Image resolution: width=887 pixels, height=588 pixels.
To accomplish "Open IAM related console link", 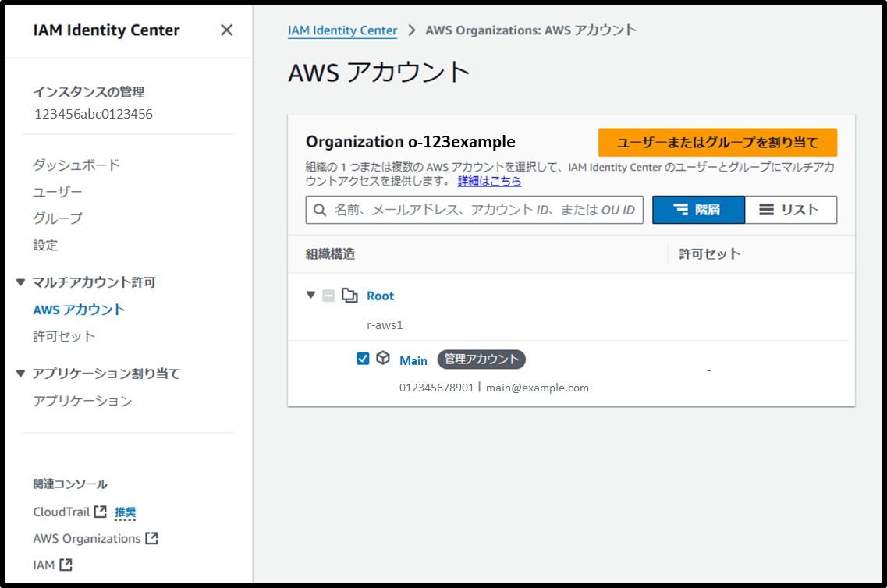I will tap(44, 565).
